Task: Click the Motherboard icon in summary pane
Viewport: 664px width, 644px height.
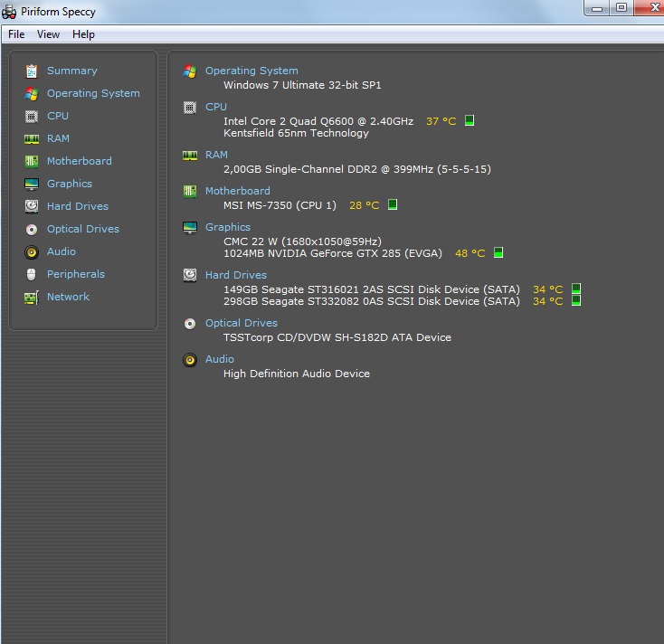Action: (190, 192)
